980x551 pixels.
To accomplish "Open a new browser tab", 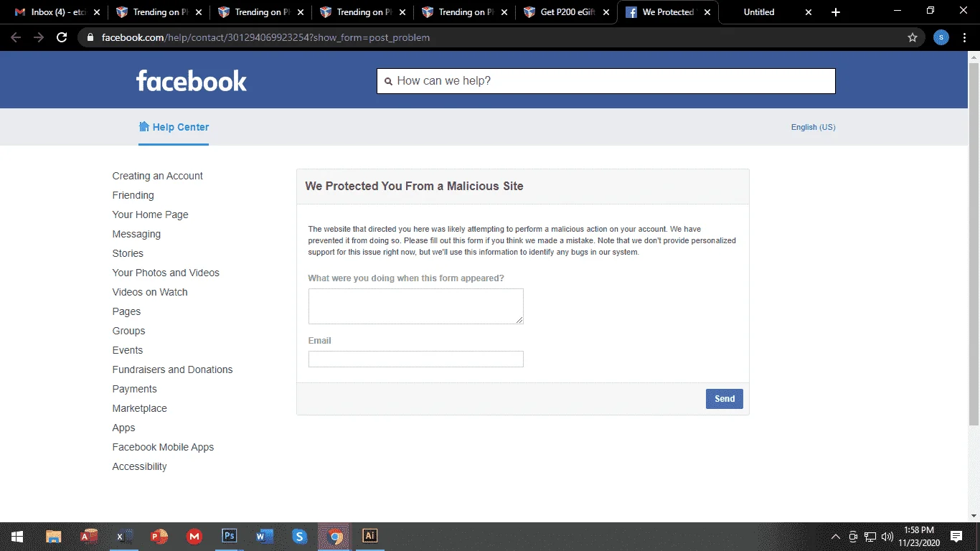I will coord(836,12).
